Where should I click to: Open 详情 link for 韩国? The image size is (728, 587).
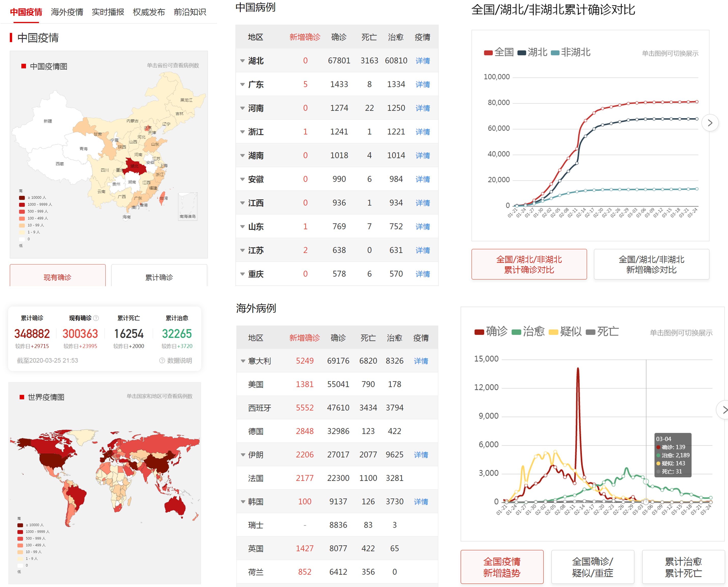(421, 502)
